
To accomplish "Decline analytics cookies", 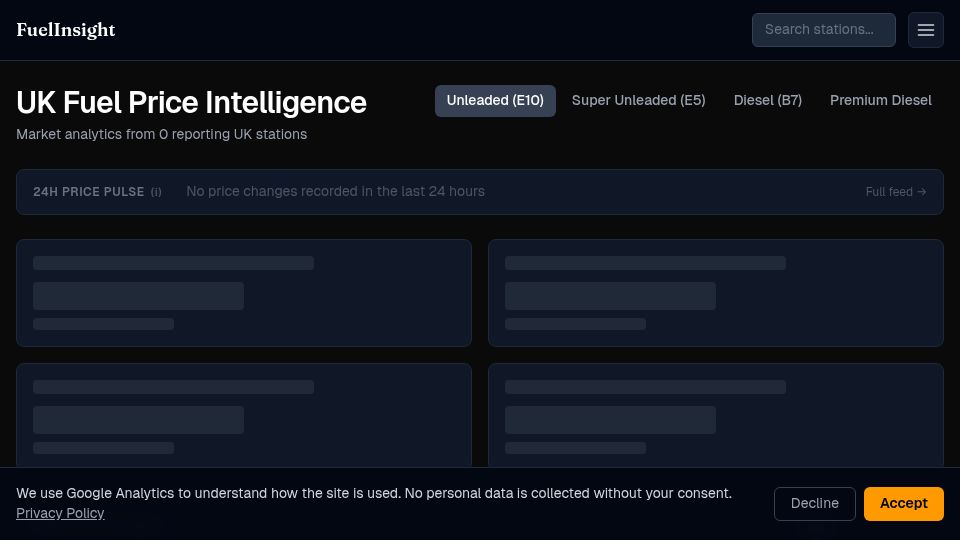I will tap(814, 504).
